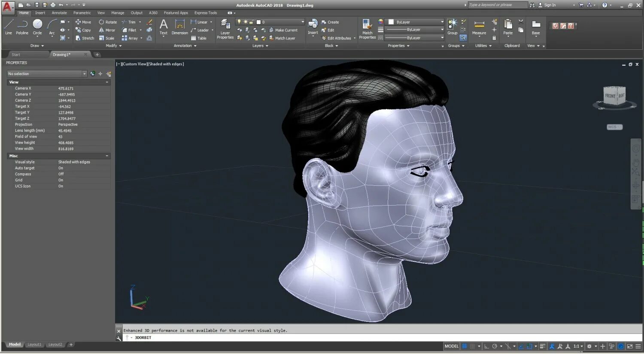Click the ViewCube FRONT face
The height and width of the screenshot is (354, 644).
(610, 96)
